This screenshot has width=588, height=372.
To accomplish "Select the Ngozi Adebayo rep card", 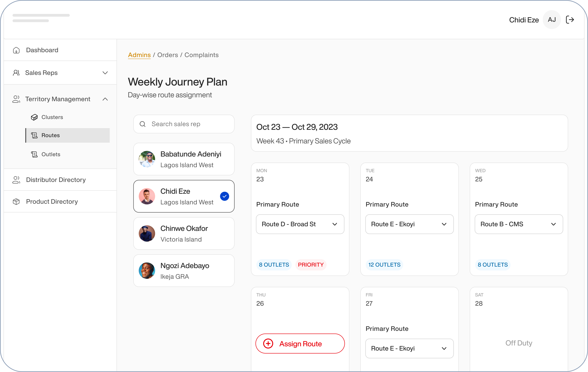I will pos(184,270).
